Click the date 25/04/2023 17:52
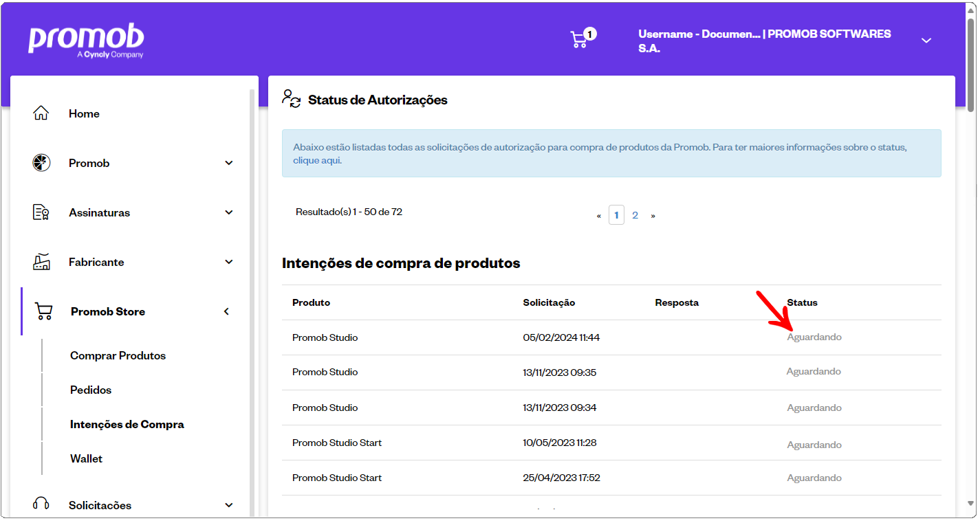980x523 pixels. (x=561, y=478)
